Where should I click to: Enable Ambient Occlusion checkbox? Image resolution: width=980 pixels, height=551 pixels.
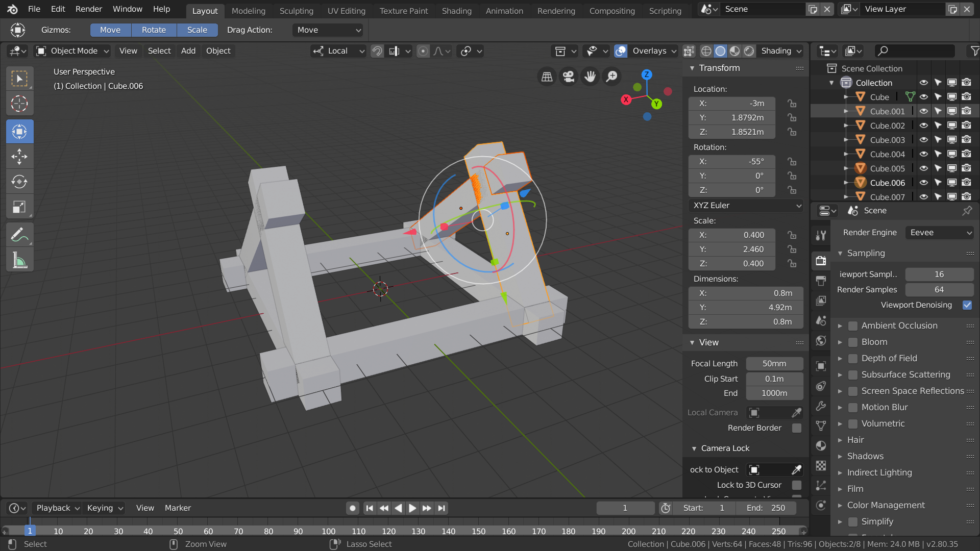[852, 326]
